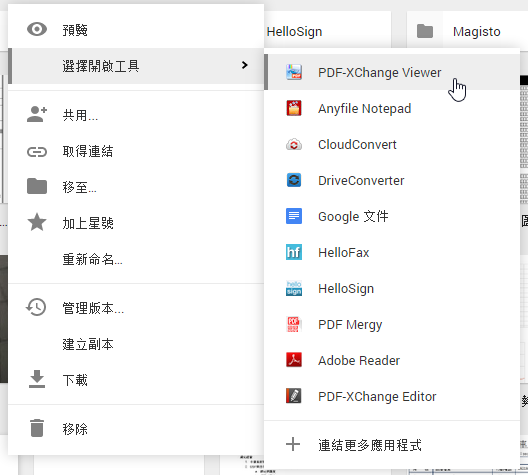Viewport: 528px width, 475px height.
Task: Select 共用... menu entry
Action: (136, 115)
